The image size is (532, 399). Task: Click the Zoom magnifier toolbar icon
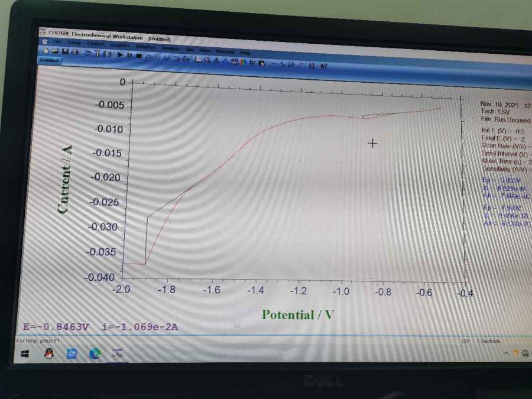coord(208,59)
